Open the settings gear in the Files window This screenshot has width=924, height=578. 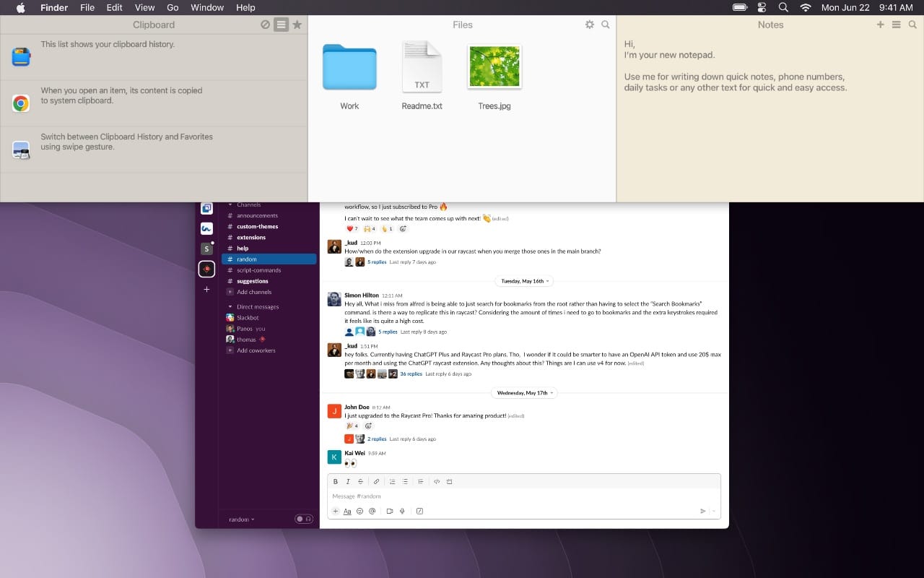590,25
